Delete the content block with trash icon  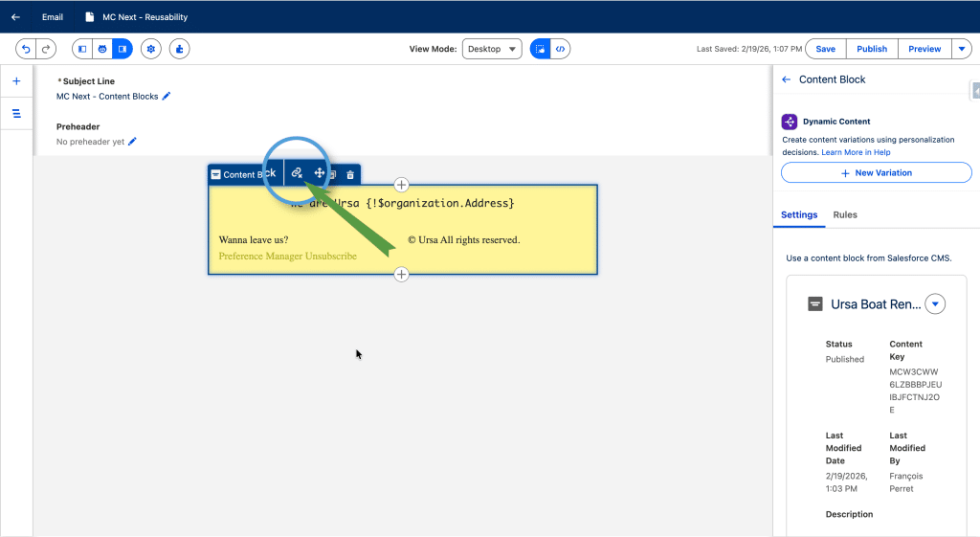350,175
